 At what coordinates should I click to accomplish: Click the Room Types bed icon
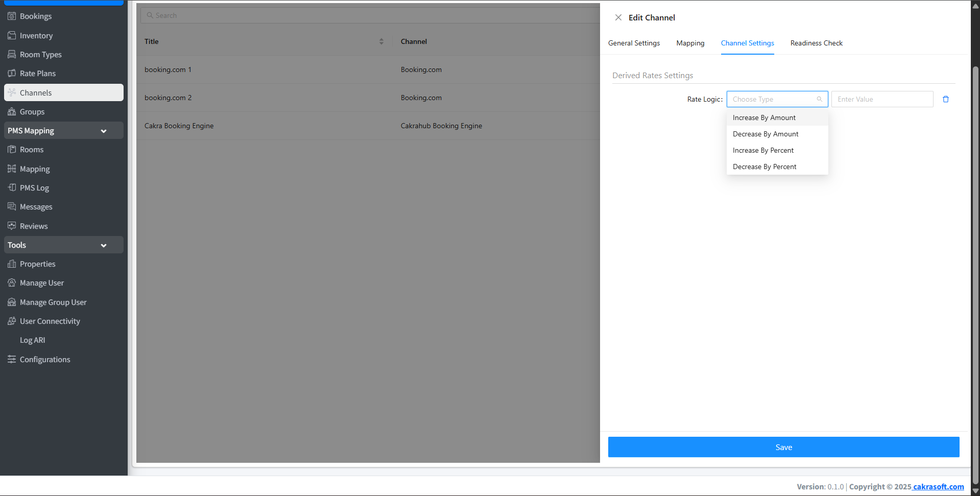pyautogui.click(x=12, y=55)
